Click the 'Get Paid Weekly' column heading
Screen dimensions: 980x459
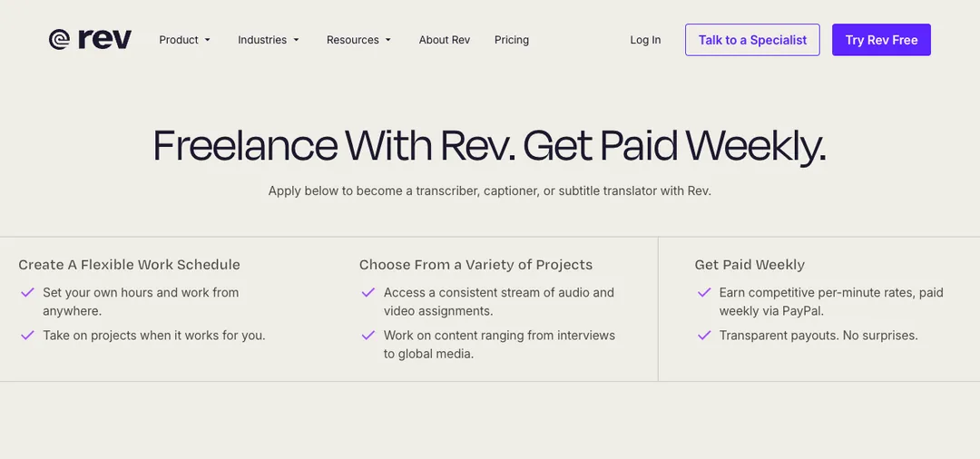(750, 265)
